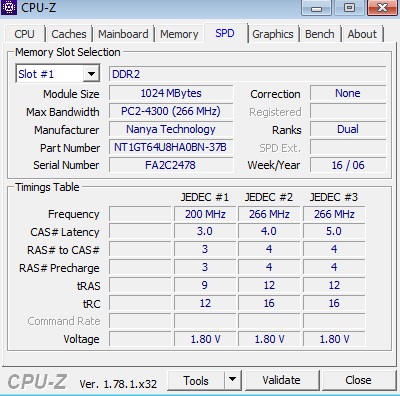Screen dimensions: 400x396
Task: Click the Memory Slot Selection group title
Action: click(x=68, y=52)
